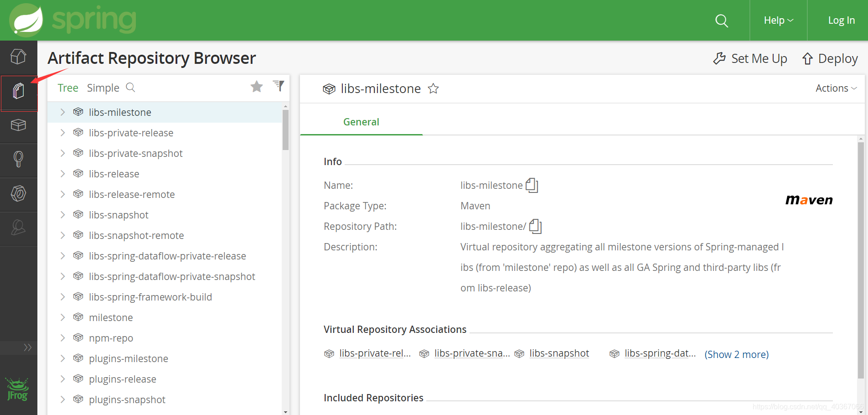The height and width of the screenshot is (415, 868).
Task: Select libs-spring-framework-build in the tree
Action: click(150, 297)
